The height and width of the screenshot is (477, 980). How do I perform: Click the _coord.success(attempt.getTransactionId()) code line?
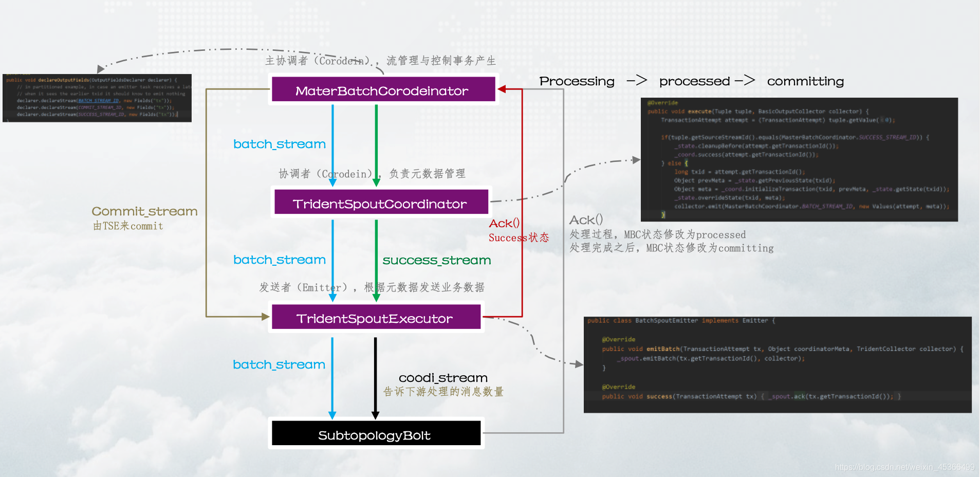pyautogui.click(x=746, y=154)
